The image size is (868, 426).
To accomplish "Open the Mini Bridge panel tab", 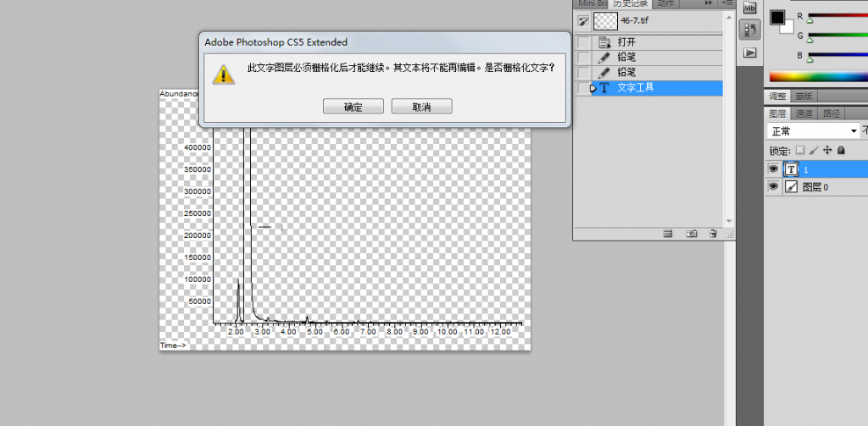I will pyautogui.click(x=592, y=3).
